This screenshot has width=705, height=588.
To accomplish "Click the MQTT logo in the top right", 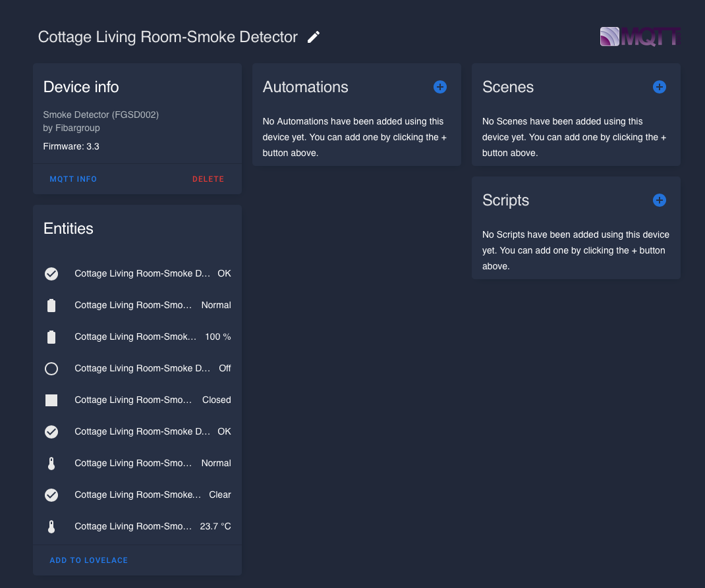I will click(x=640, y=37).
